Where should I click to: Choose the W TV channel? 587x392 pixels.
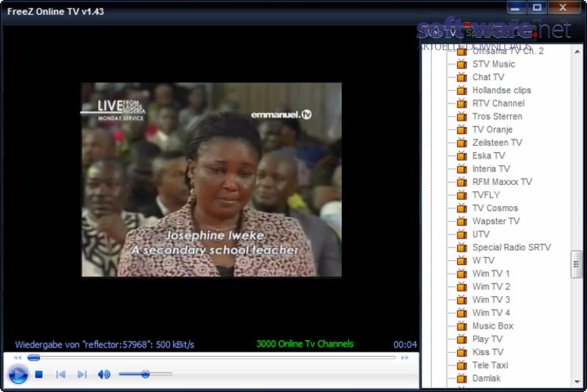[484, 260]
